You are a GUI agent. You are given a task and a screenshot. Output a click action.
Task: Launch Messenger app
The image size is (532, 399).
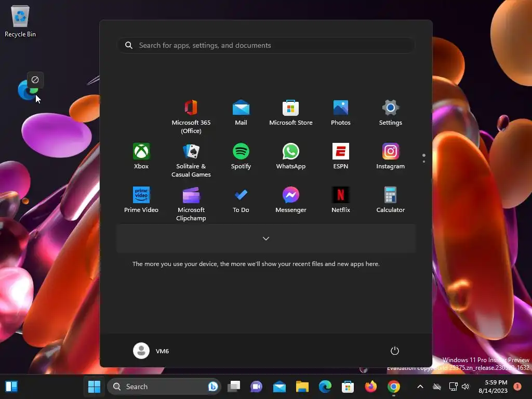coord(291,199)
